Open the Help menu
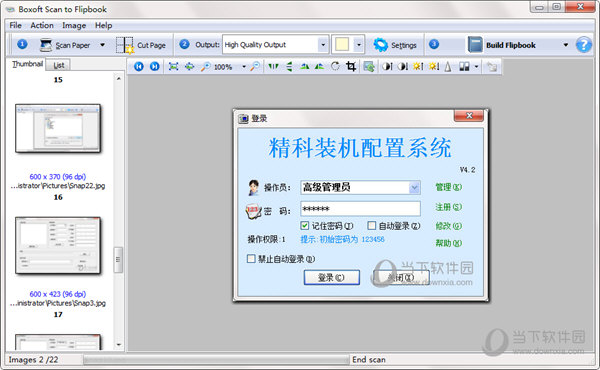 (x=103, y=25)
